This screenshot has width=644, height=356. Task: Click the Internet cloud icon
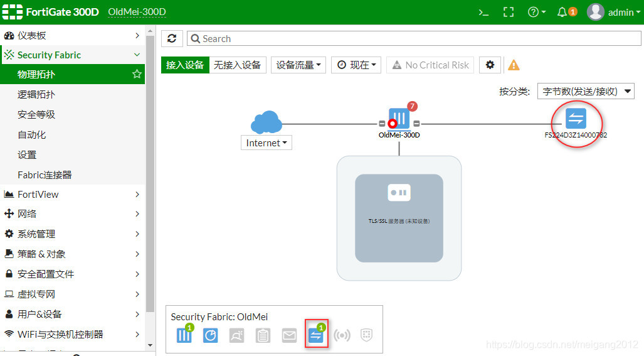[266, 122]
